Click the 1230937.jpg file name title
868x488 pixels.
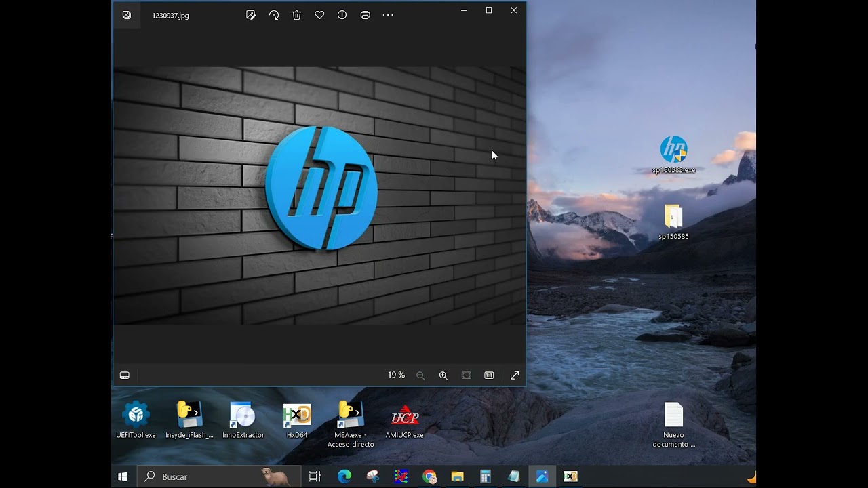170,16
